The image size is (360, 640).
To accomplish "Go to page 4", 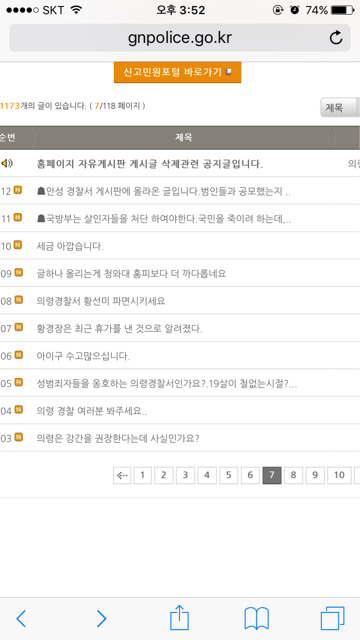I will [207, 475].
